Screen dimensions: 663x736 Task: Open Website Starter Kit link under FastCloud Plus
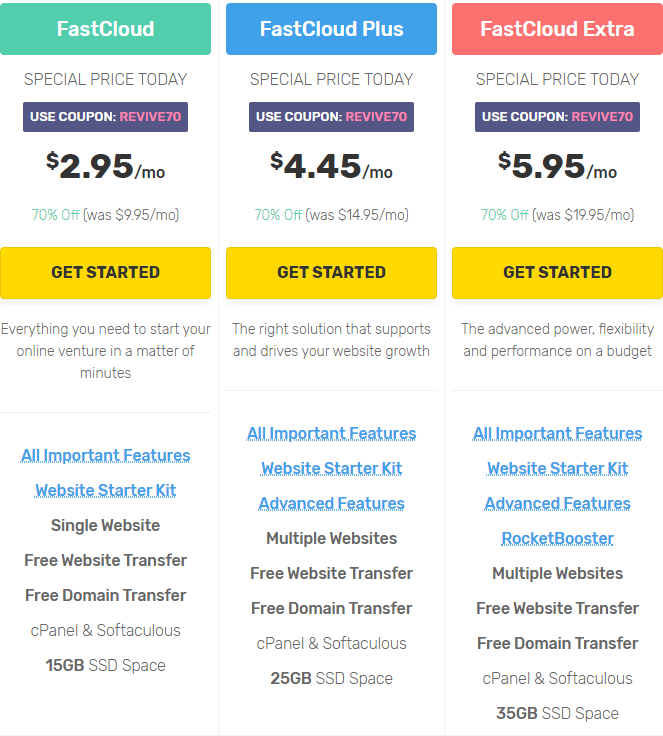[331, 468]
